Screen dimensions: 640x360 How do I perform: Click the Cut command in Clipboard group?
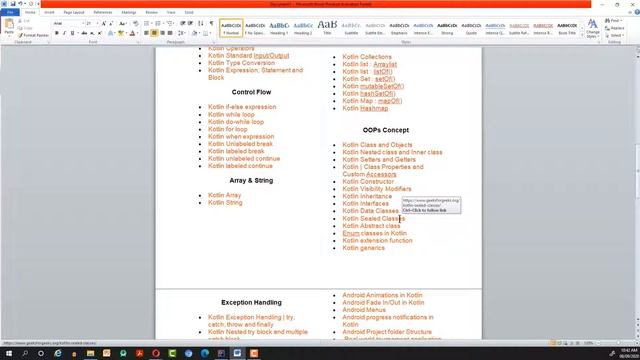pyautogui.click(x=24, y=21)
